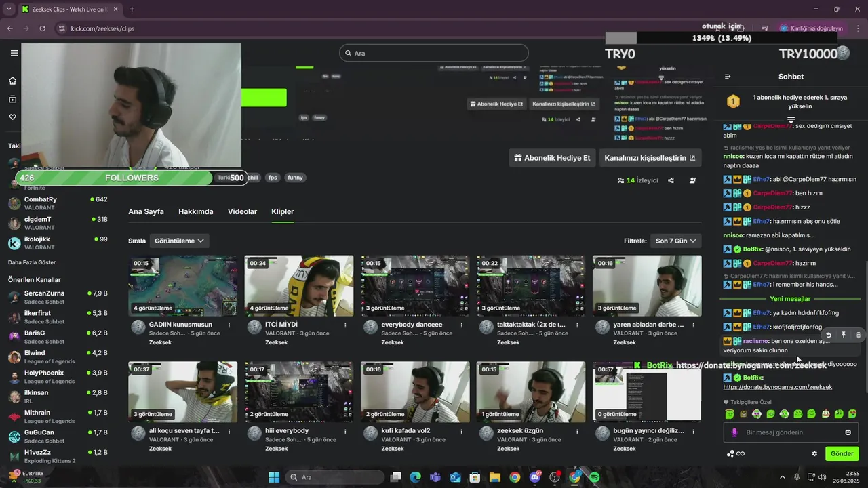This screenshot has width=868, height=488.
Task: Open the Following heart icon in the sidebar
Action: click(x=12, y=117)
